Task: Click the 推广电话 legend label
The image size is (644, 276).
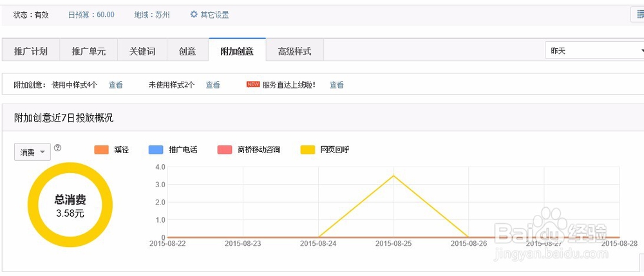Action: coord(183,150)
